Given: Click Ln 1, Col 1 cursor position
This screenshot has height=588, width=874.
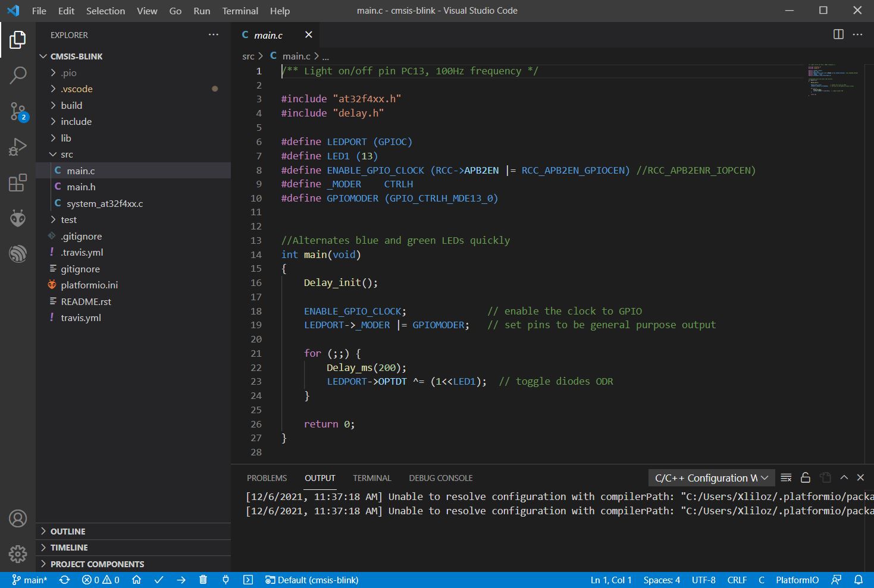Looking at the screenshot, I should 611,580.
